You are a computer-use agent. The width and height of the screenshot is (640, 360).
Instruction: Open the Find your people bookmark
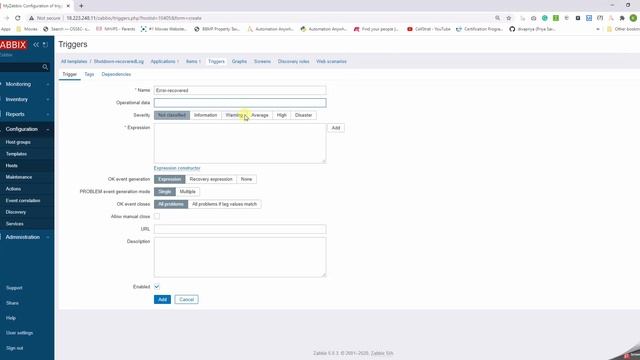(x=376, y=29)
